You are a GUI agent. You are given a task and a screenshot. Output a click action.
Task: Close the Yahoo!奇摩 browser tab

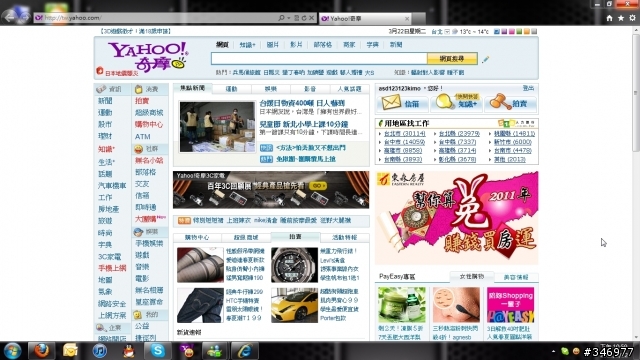pyautogui.click(x=407, y=18)
